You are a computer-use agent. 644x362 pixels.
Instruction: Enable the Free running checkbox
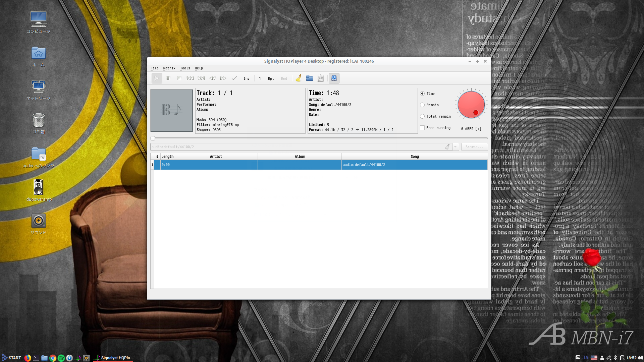[x=422, y=128]
